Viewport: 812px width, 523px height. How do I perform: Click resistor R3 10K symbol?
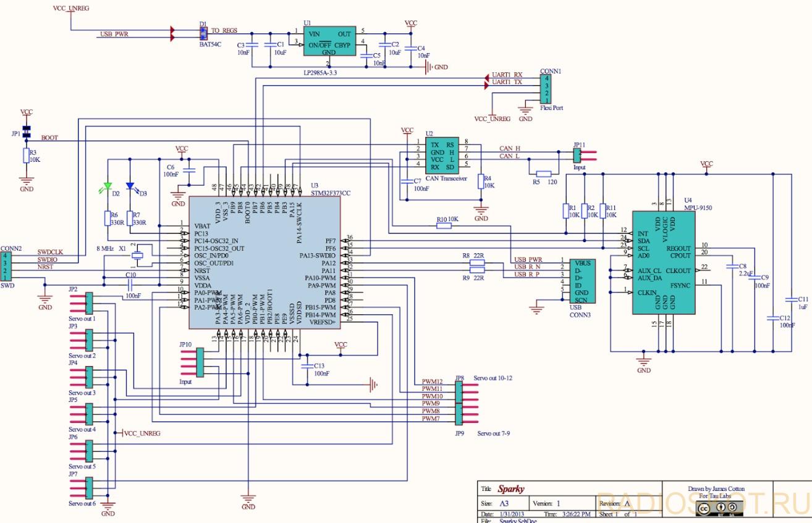pos(27,155)
